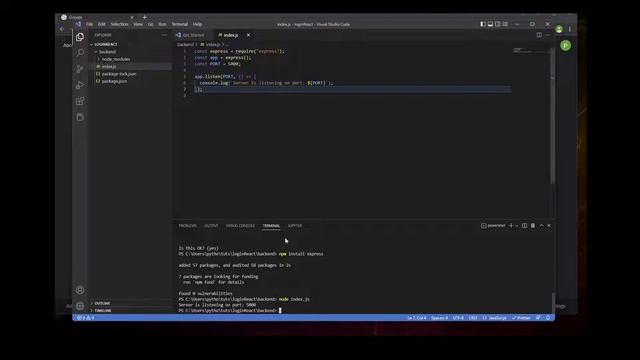Screen dimensions: 640x360
Task: Switch to PROBLEMS panel tab
Action: (x=187, y=226)
